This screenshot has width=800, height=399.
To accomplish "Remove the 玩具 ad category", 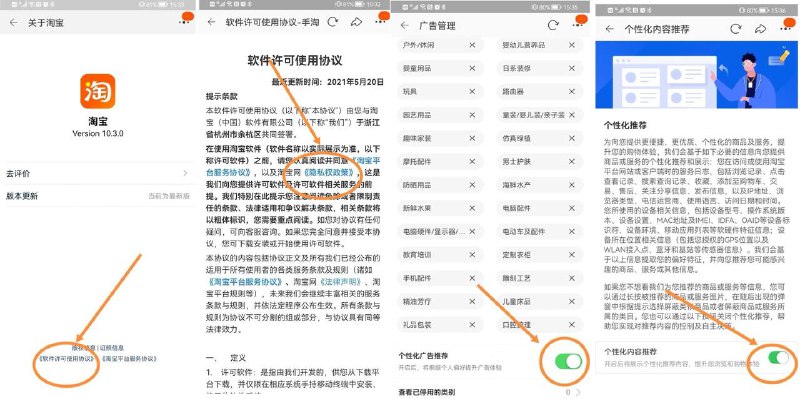I will point(472,92).
